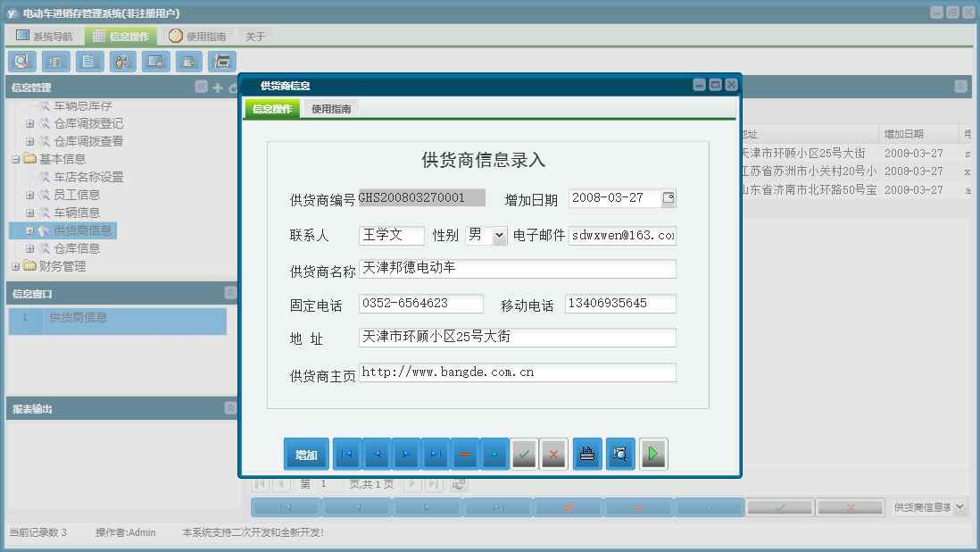980x552 pixels.
Task: Click the green play arrow in dialog
Action: tap(653, 454)
